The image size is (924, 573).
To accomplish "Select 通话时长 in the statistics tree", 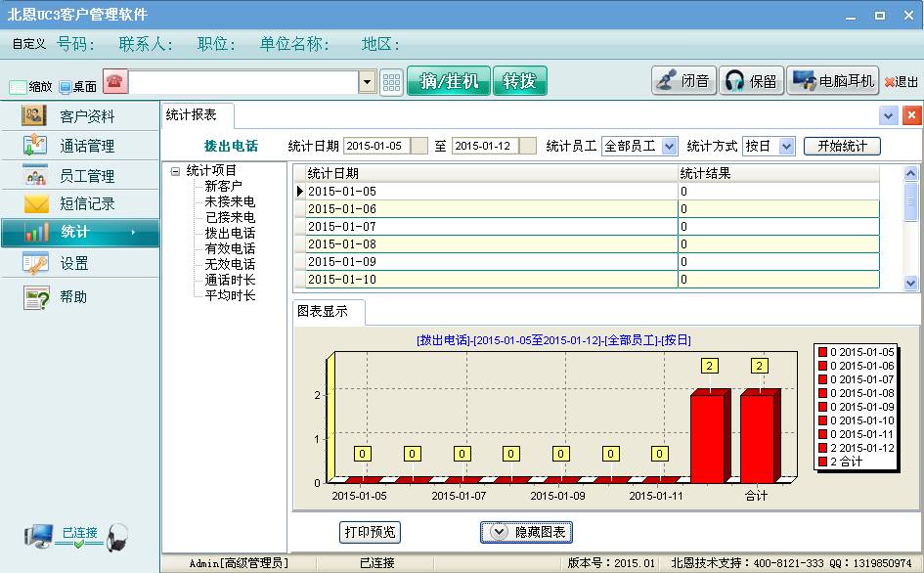I will [230, 280].
